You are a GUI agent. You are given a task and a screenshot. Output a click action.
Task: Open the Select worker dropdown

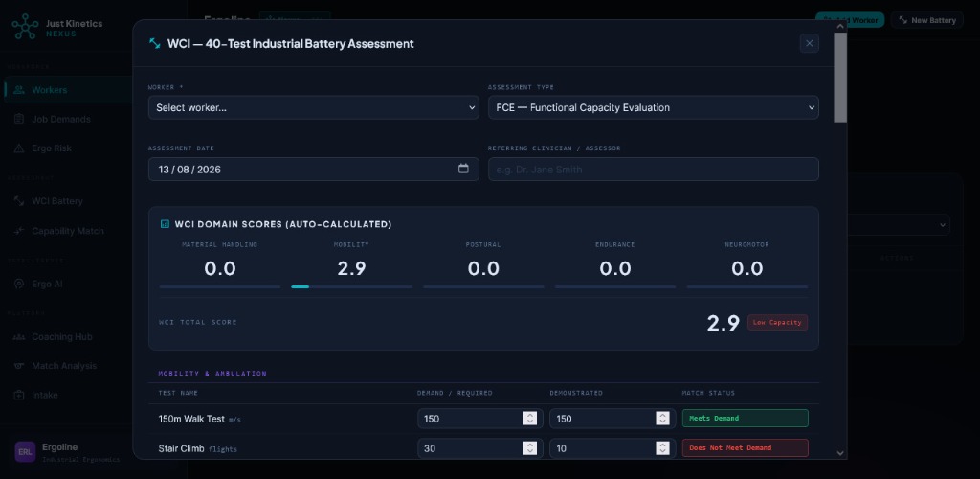pyautogui.click(x=314, y=107)
